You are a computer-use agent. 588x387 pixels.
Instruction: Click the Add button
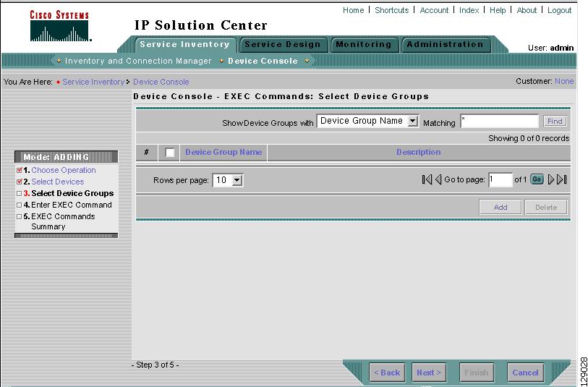click(x=500, y=208)
